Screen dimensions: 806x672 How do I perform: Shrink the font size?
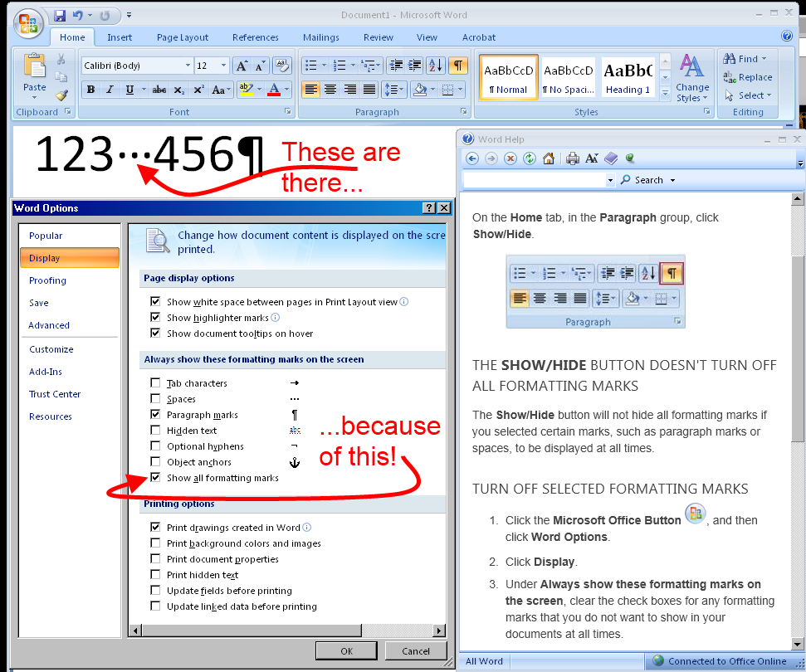260,66
